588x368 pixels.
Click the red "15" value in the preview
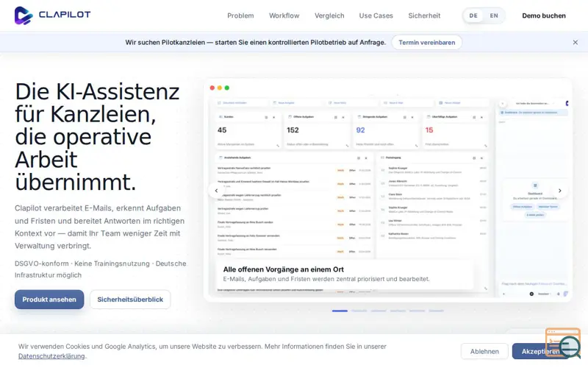tap(429, 130)
